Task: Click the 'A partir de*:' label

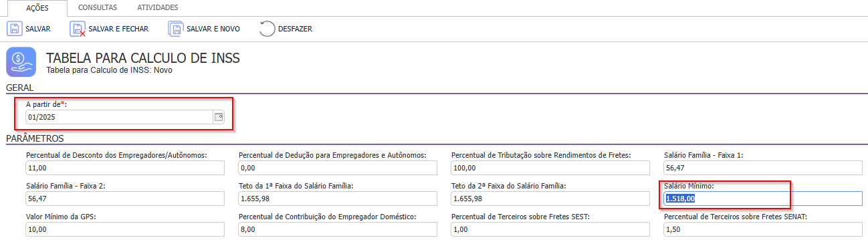Action: tap(46, 104)
